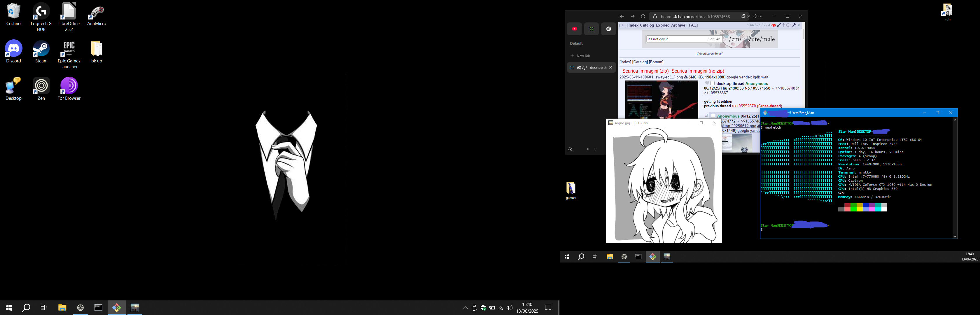Screen dimensions: 980x315
Task: Open the Index link in 4chan header bar
Action: [633, 25]
